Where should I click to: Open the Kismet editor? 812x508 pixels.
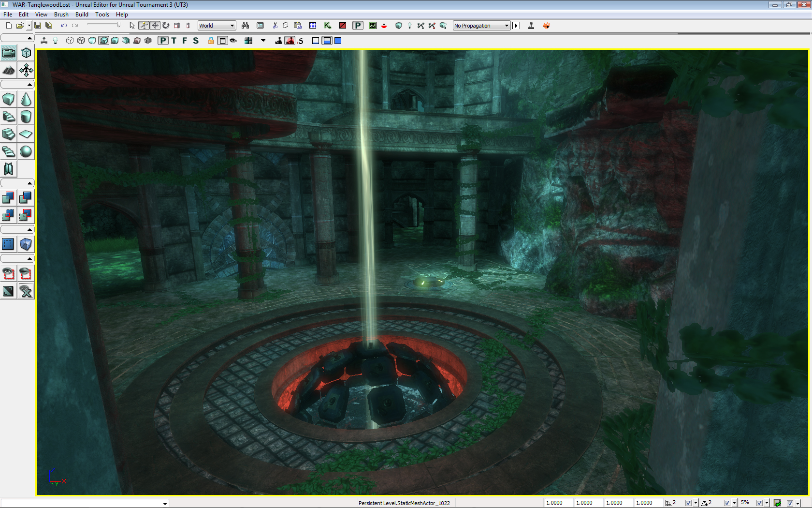pos(328,26)
